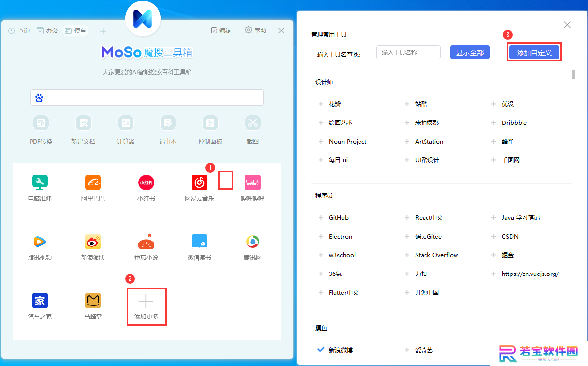
Task: Click the 添加自定义 button
Action: (x=534, y=53)
